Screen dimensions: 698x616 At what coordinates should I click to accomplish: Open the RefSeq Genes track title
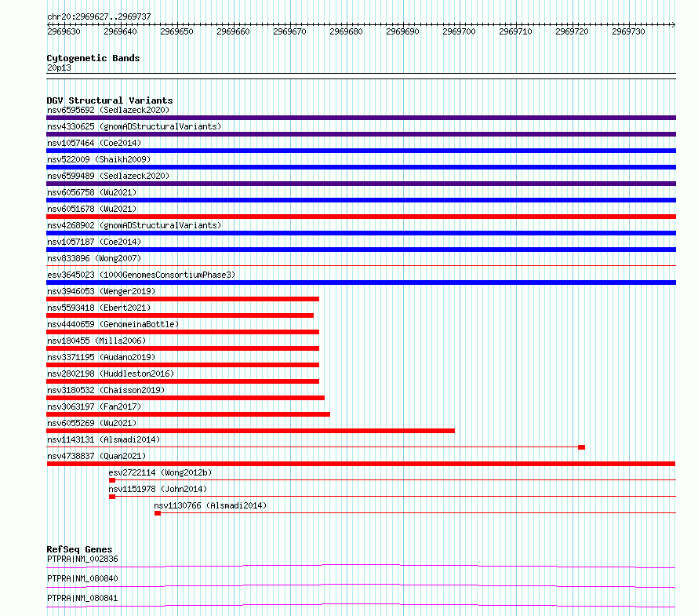tap(79, 549)
